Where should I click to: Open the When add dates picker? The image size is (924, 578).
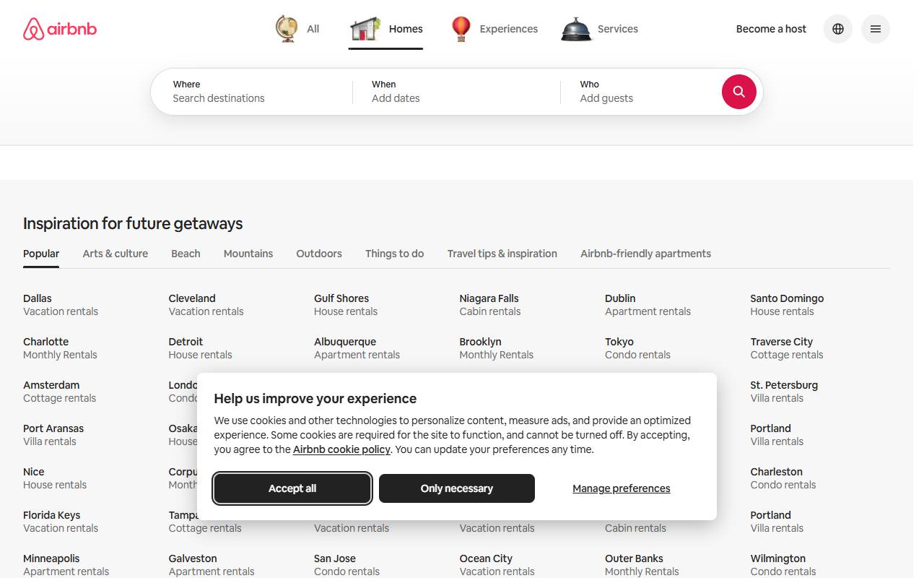click(x=456, y=92)
